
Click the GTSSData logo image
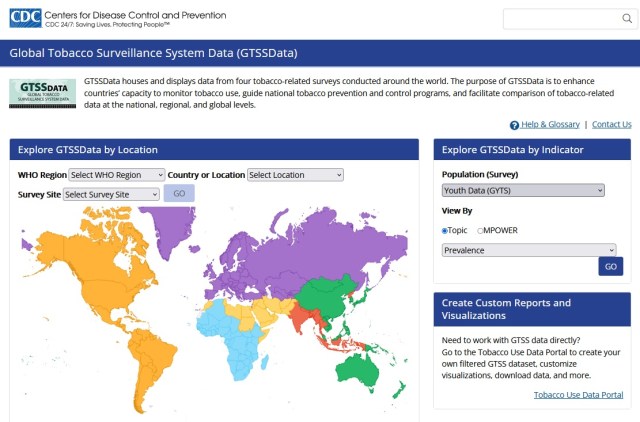pyautogui.click(x=42, y=93)
